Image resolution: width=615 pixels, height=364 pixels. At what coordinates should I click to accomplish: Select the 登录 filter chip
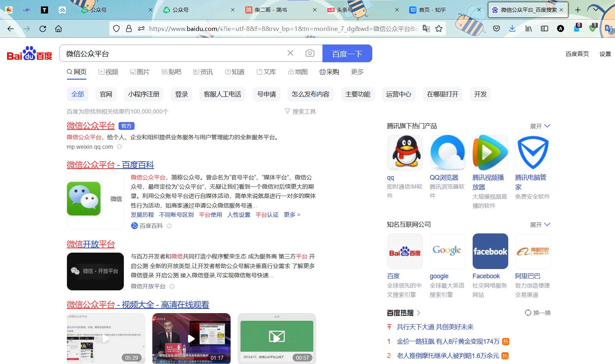pyautogui.click(x=181, y=94)
